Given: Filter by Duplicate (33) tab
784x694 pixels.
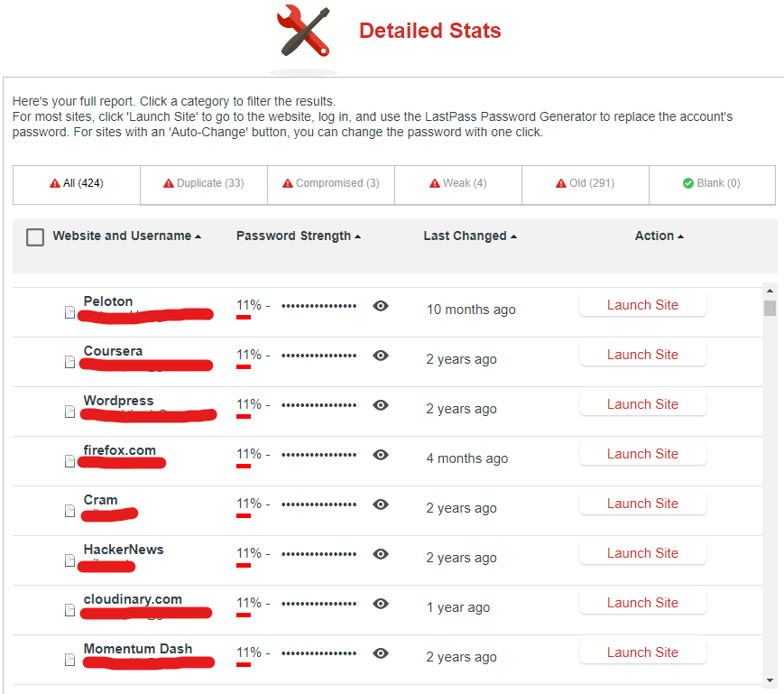Looking at the screenshot, I should click(204, 183).
